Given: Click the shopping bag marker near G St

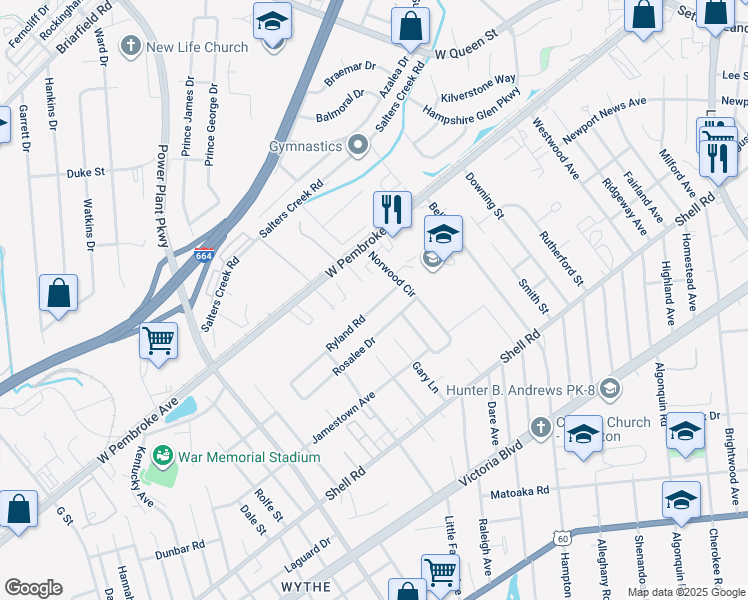Looking at the screenshot, I should click(x=19, y=508).
